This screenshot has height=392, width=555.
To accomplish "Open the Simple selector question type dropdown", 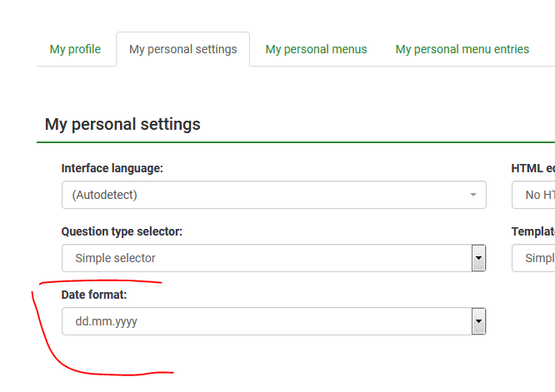I will click(x=267, y=258).
